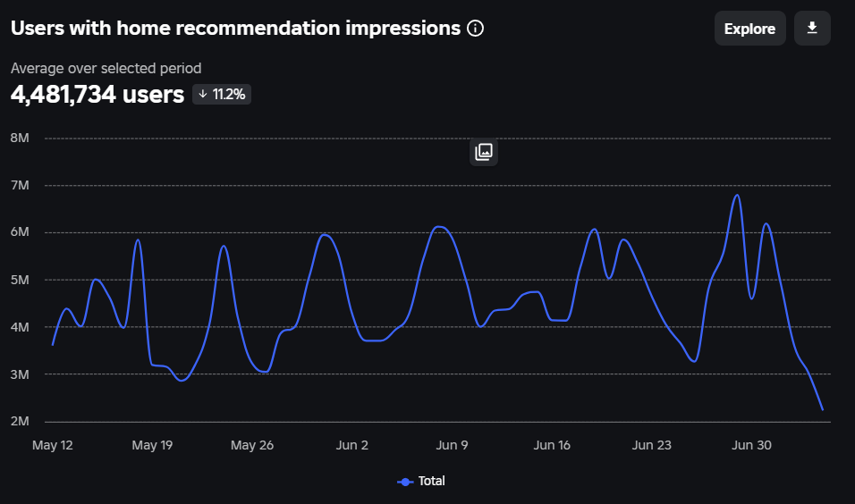Click the image gallery icon on the chart
The width and height of the screenshot is (855, 504).
(x=484, y=152)
